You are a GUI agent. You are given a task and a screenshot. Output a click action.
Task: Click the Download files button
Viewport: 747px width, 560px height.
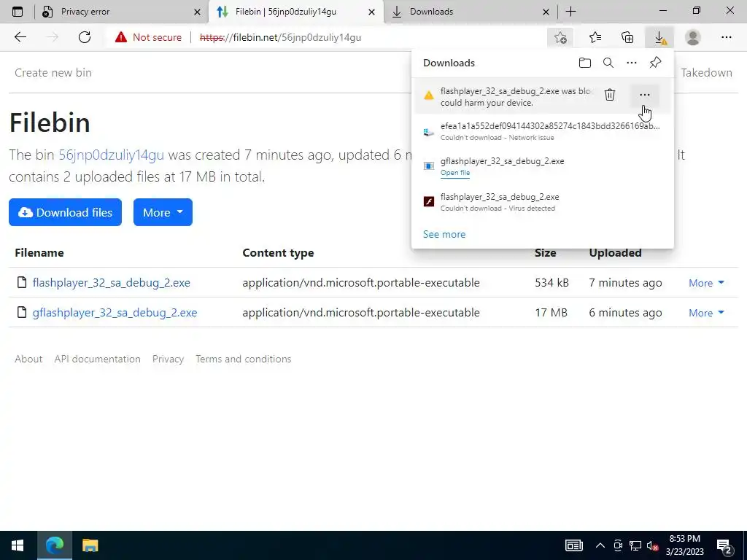[65, 212]
